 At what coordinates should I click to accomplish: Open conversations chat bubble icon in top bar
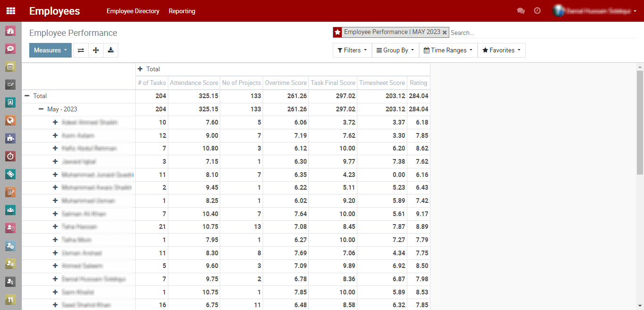[521, 11]
